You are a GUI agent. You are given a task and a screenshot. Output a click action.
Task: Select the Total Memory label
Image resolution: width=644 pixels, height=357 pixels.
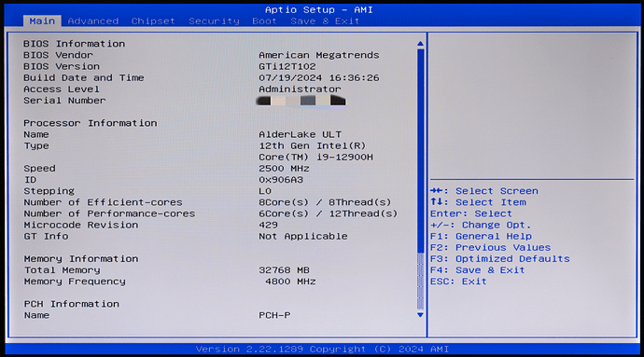(62, 270)
